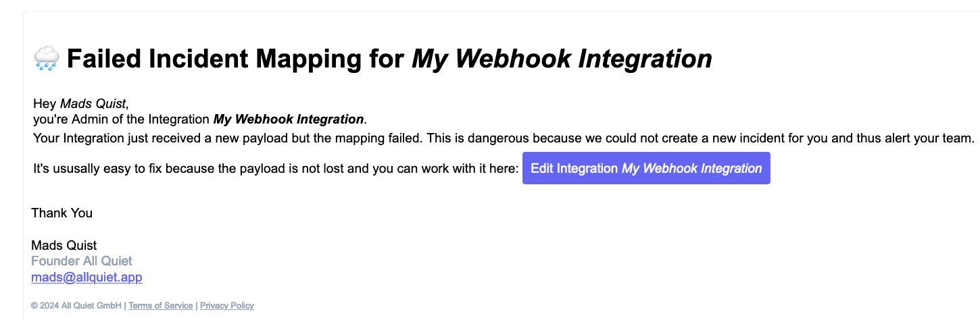Click the rain cloud emoji icon

46,59
